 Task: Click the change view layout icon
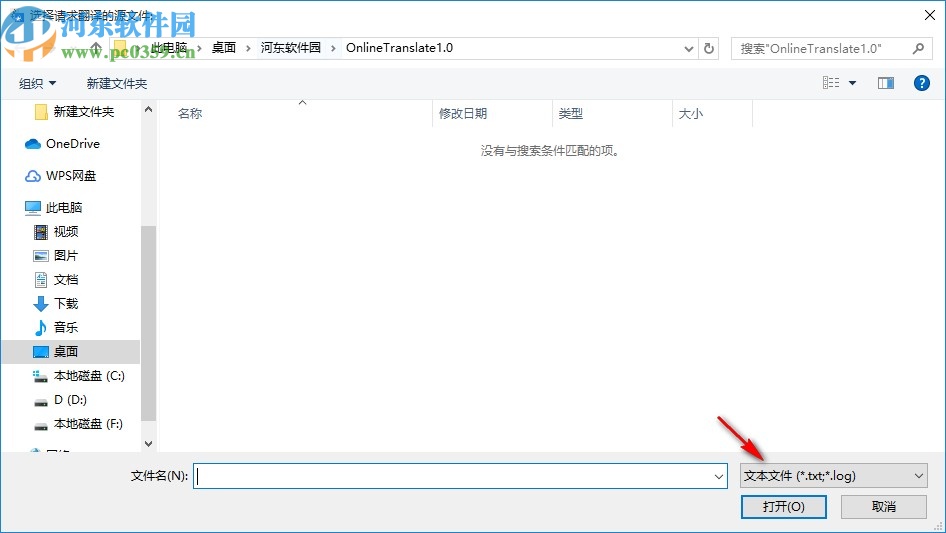click(x=831, y=83)
